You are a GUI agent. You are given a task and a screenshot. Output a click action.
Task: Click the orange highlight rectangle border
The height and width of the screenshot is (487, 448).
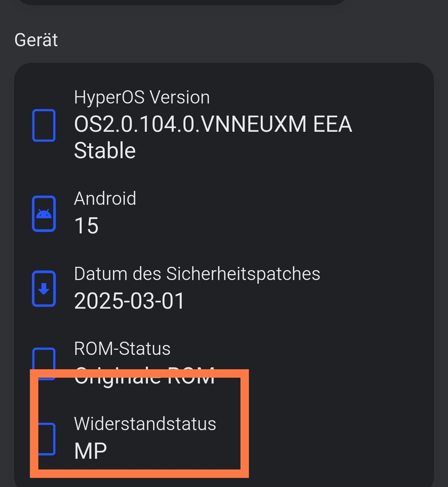(x=244, y=424)
